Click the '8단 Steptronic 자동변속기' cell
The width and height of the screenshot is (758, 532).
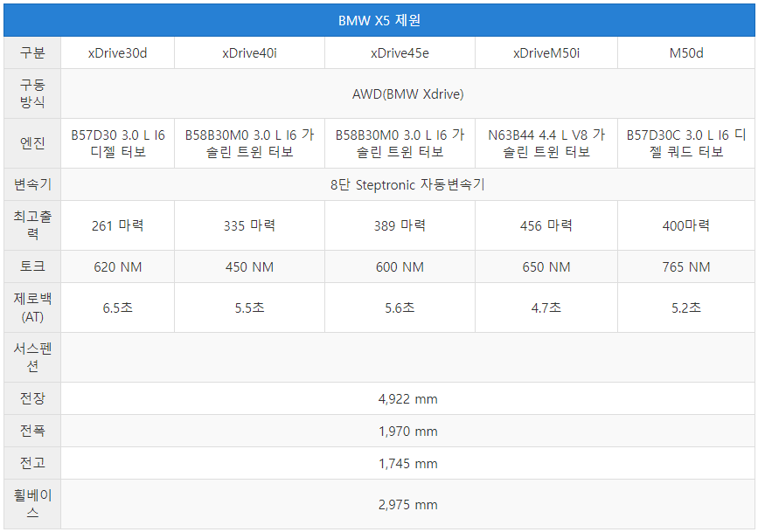[408, 184]
